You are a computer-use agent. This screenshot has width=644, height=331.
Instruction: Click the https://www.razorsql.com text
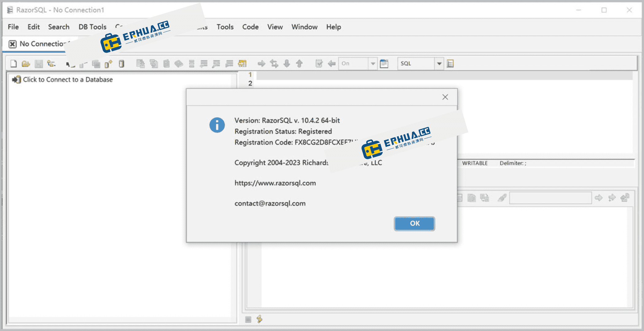275,183
